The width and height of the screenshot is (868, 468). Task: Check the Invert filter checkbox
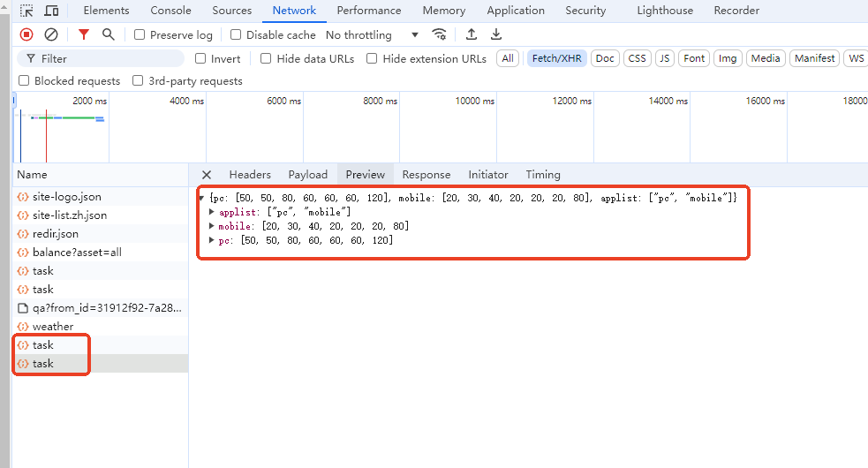coord(200,58)
